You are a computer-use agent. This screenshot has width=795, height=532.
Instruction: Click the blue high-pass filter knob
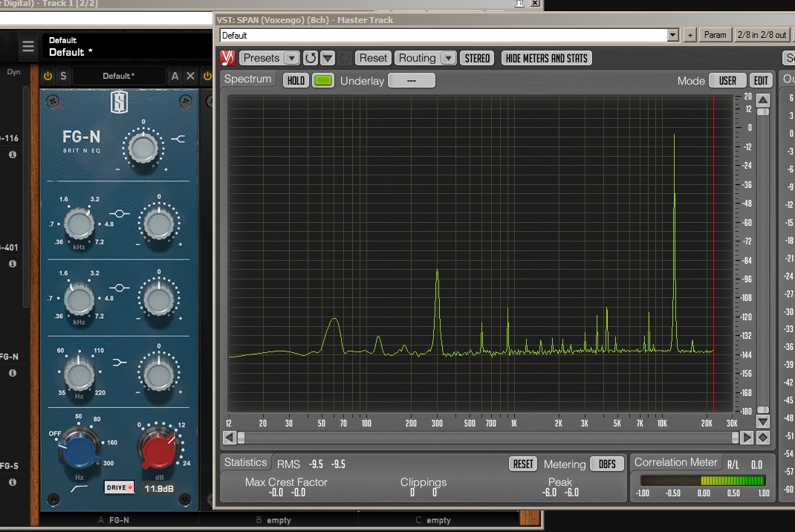[x=79, y=447]
